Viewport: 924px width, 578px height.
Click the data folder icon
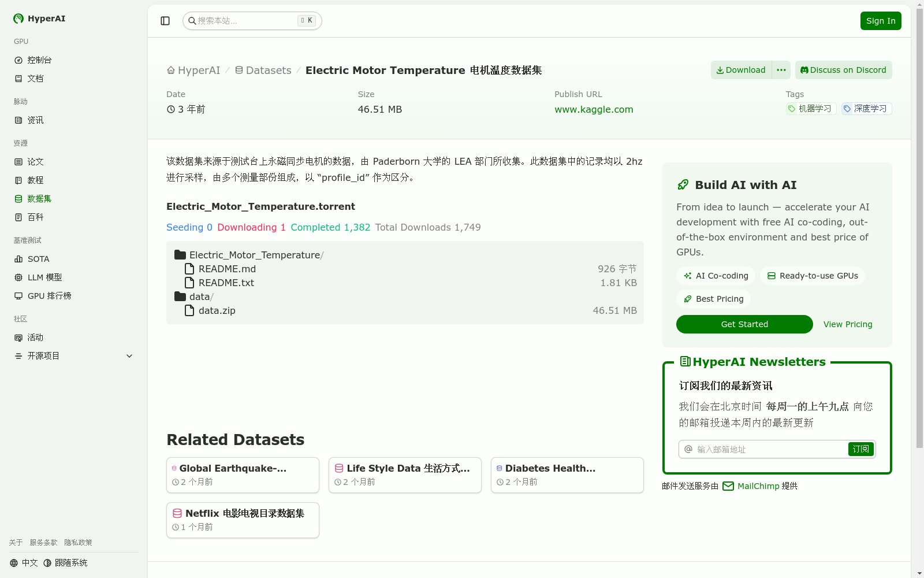(x=180, y=297)
